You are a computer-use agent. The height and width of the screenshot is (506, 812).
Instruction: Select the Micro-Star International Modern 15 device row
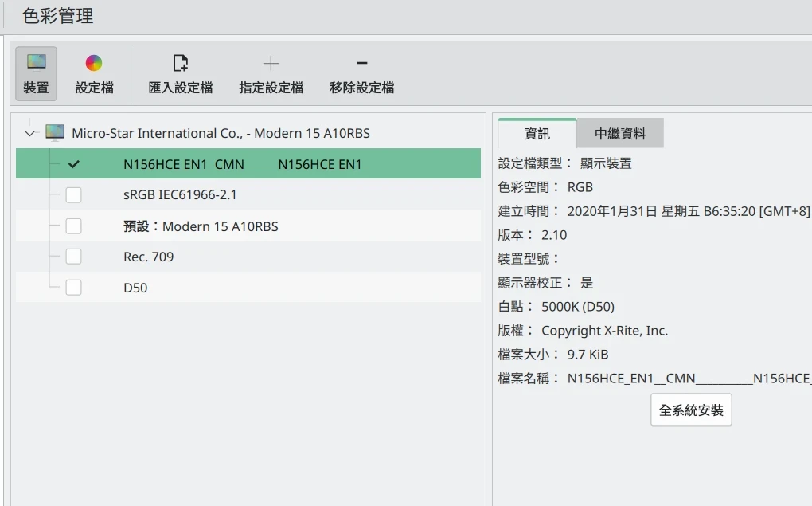click(x=221, y=133)
